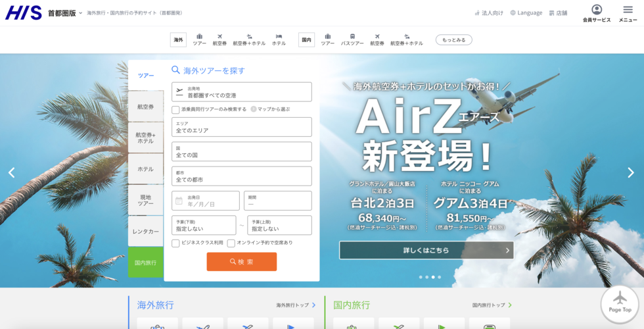The height and width of the screenshot is (329, 644).
Task: Click the calendar icon in 出発日
Action: click(179, 201)
